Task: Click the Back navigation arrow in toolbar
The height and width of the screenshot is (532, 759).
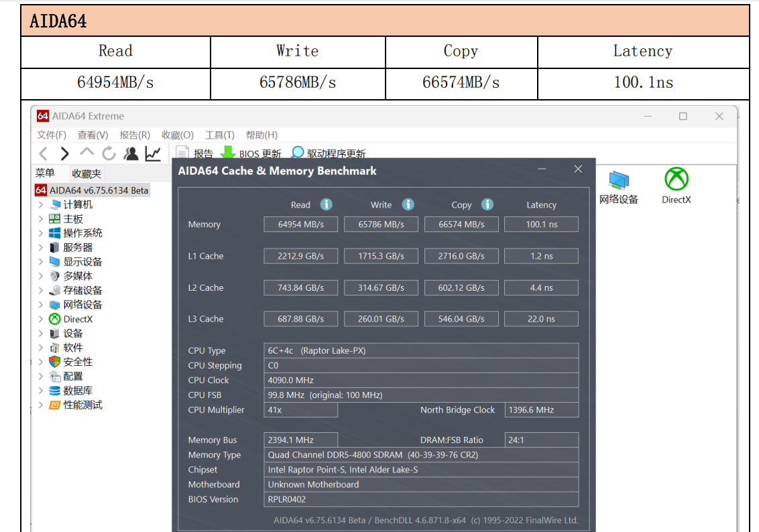Action: (x=44, y=153)
